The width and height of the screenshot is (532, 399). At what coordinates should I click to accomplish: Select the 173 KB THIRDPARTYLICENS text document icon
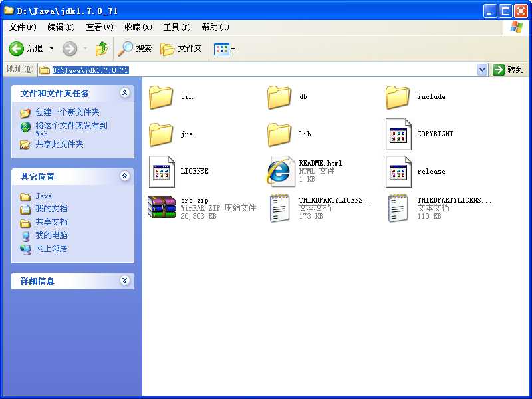click(279, 208)
